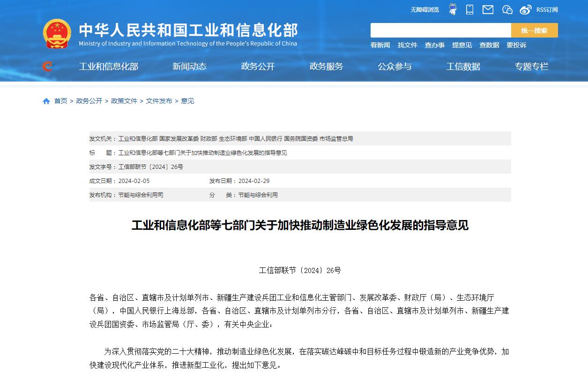Select the 查办事 search shortcut
Screen dimensions: 588x380
coord(435,45)
